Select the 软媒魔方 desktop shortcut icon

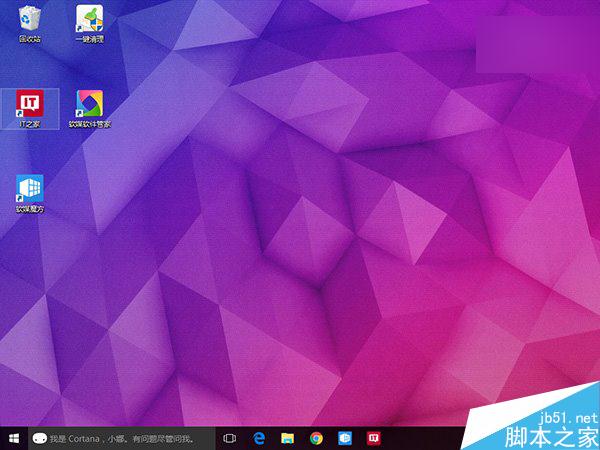pos(30,188)
